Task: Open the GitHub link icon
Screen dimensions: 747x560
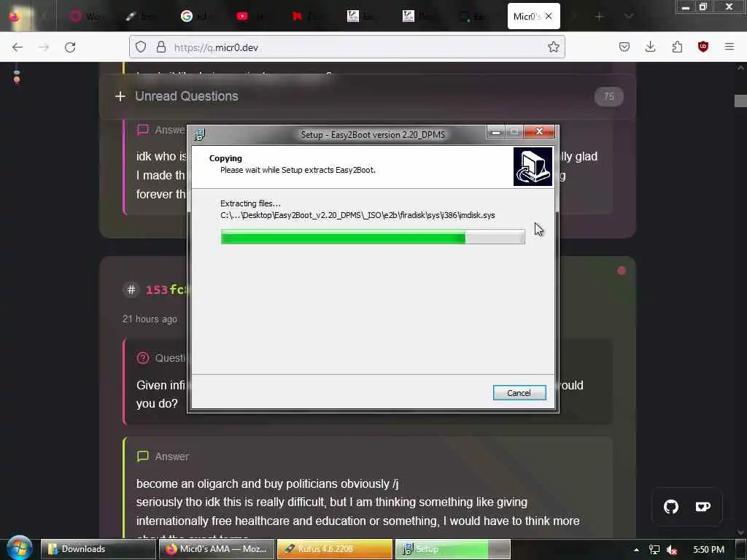Action: 671,507
